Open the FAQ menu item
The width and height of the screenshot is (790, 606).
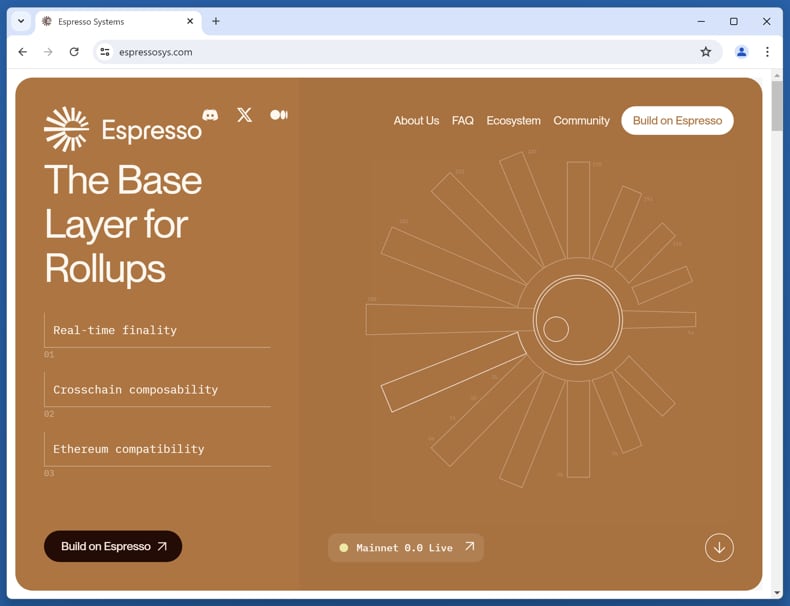(x=463, y=120)
